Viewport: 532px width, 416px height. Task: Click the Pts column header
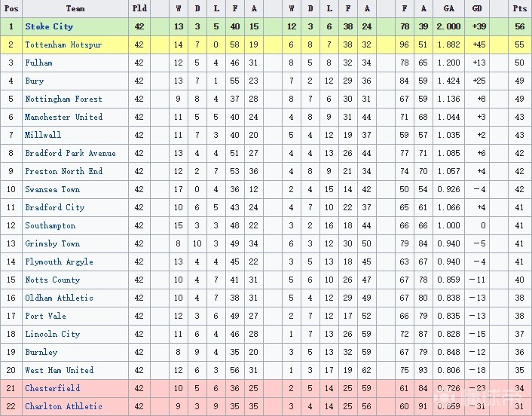point(519,8)
